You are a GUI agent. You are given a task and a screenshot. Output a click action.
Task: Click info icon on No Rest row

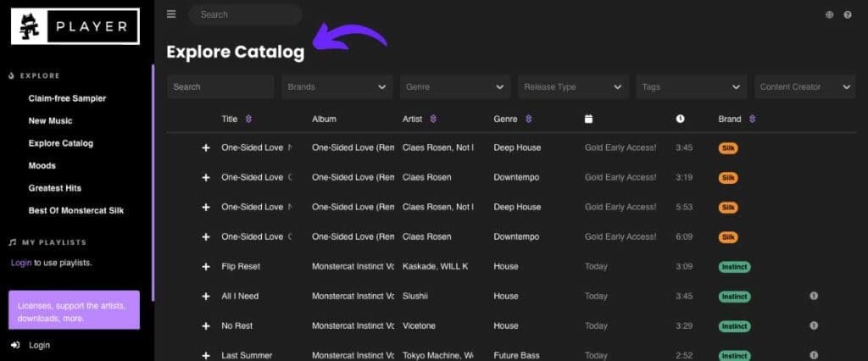(x=814, y=325)
